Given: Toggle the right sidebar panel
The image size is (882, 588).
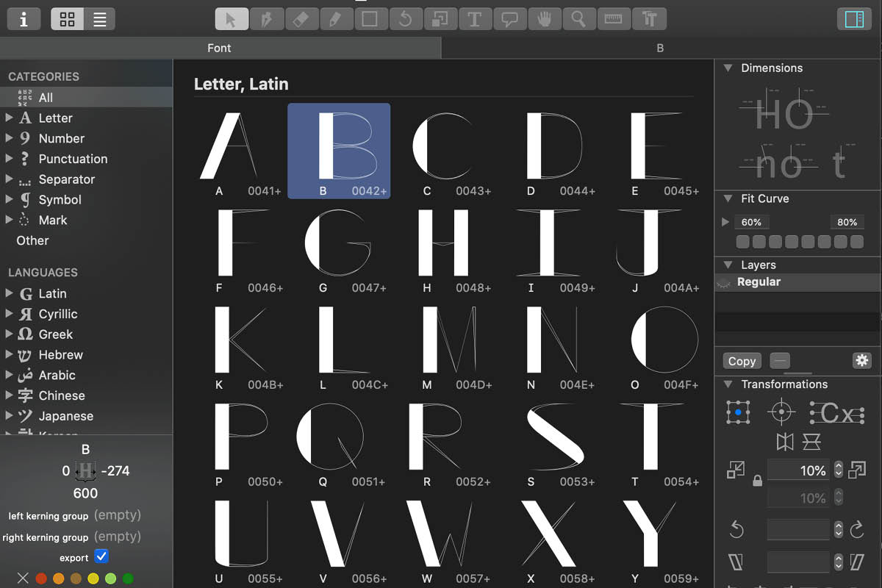Looking at the screenshot, I should pyautogui.click(x=854, y=19).
